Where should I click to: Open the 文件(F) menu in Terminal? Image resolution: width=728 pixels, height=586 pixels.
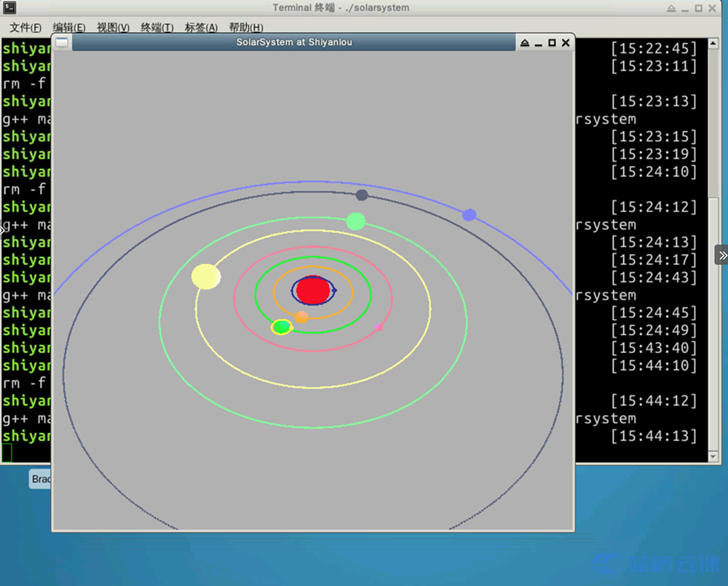25,28
